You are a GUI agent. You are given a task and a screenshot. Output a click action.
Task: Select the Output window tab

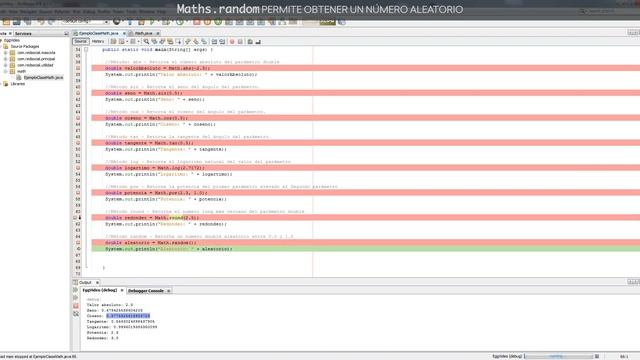click(85, 282)
